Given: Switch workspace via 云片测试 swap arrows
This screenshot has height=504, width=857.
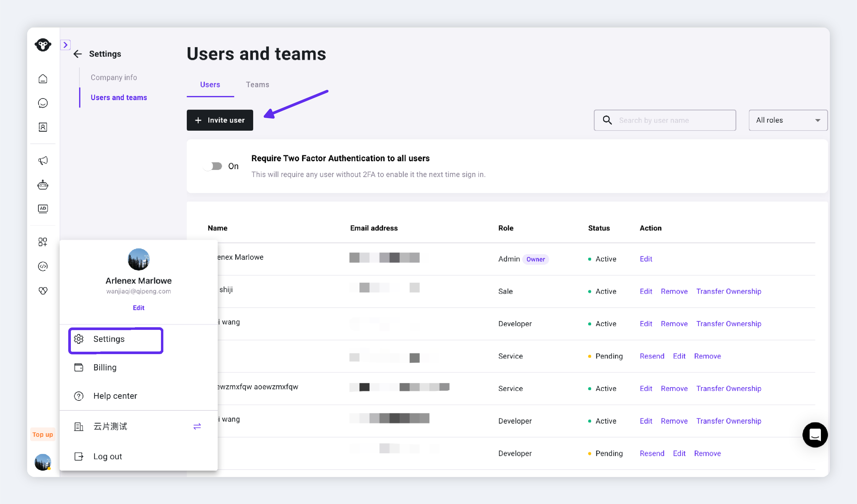Looking at the screenshot, I should [197, 427].
